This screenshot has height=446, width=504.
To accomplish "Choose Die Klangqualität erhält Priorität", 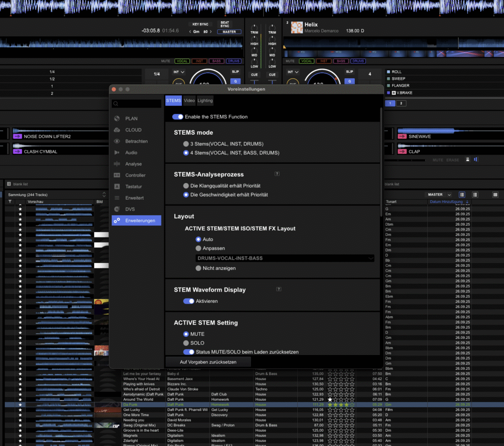I will coord(186,186).
